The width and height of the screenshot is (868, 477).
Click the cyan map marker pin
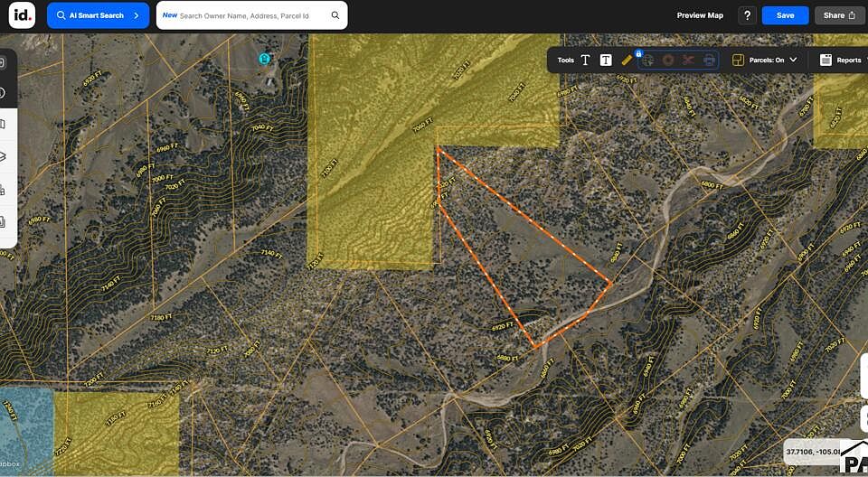(x=265, y=58)
